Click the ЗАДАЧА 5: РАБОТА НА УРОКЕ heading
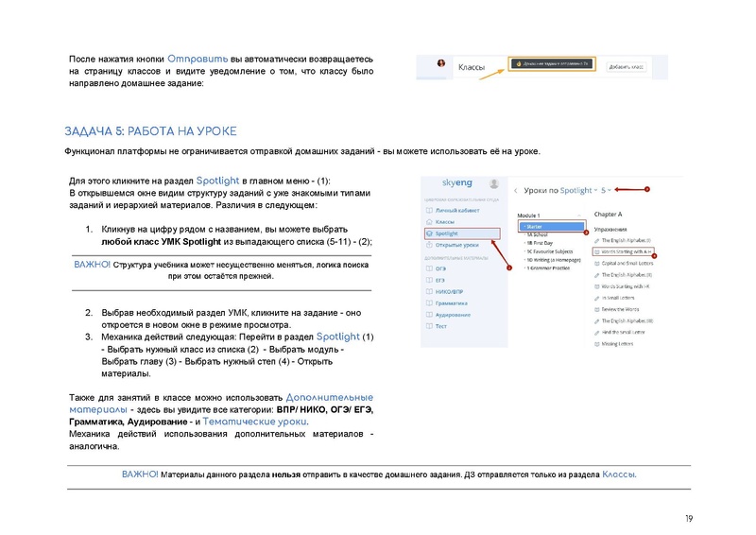Viewport: 756px width, 535px height. pos(151,131)
